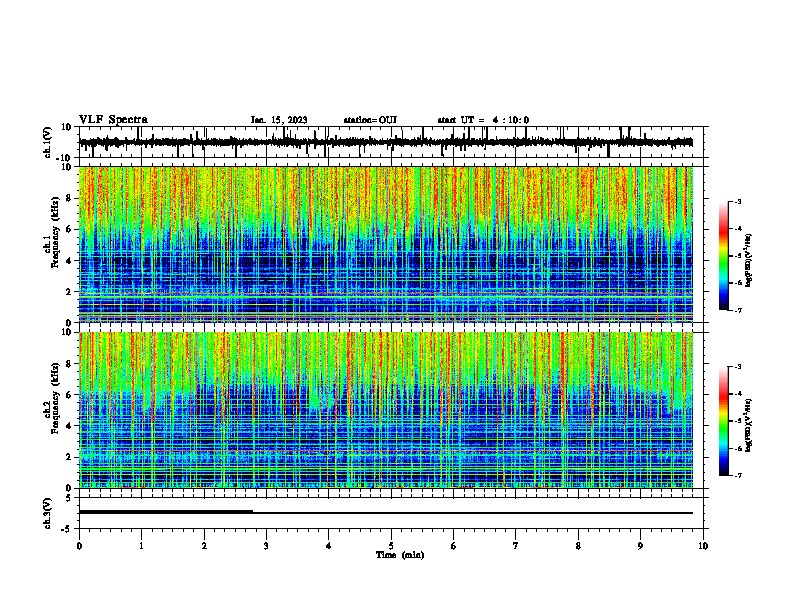Click the ch.1 colorbar log(PSD) label

pyautogui.click(x=748, y=260)
